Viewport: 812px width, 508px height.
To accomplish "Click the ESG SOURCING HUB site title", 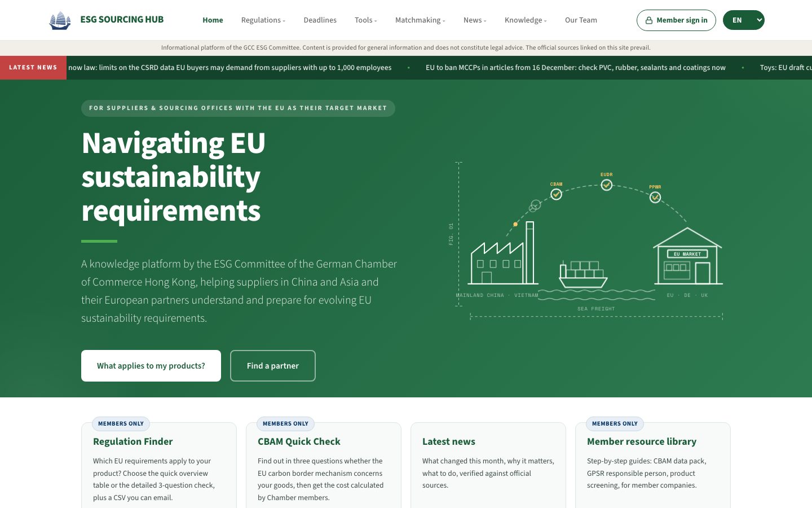I will pyautogui.click(x=122, y=20).
